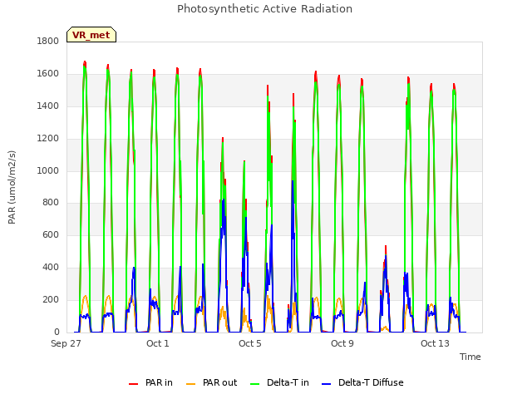Click the Sep 27 x-axis tick label
Viewport: 532px width, 399px height.
66,343
